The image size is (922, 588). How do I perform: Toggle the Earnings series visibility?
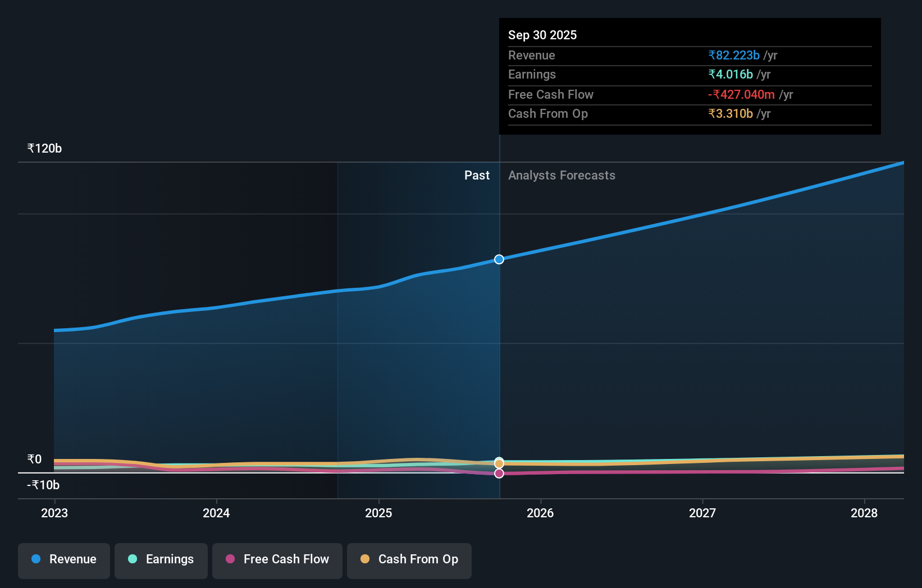point(161,559)
